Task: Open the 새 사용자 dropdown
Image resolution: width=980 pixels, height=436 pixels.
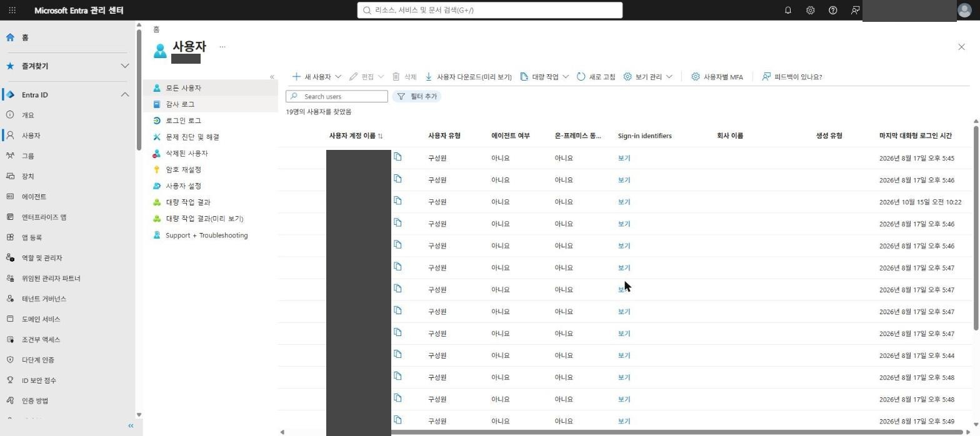Action: 316,77
